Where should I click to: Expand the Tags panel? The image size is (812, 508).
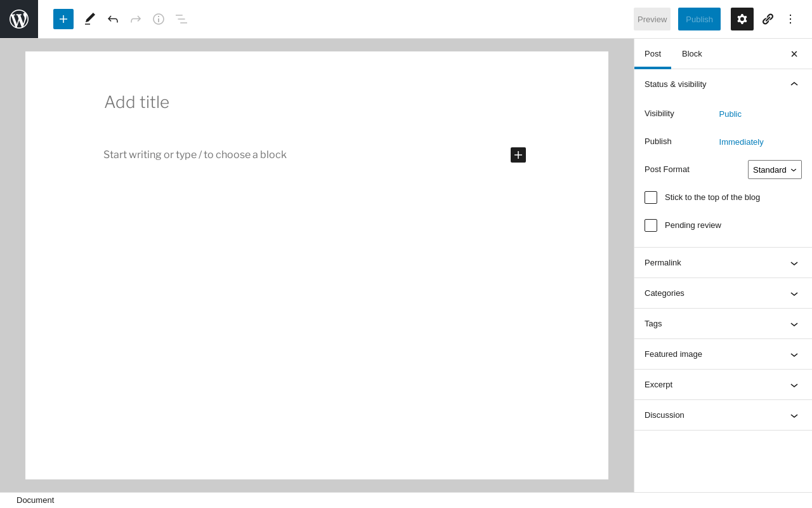point(723,324)
